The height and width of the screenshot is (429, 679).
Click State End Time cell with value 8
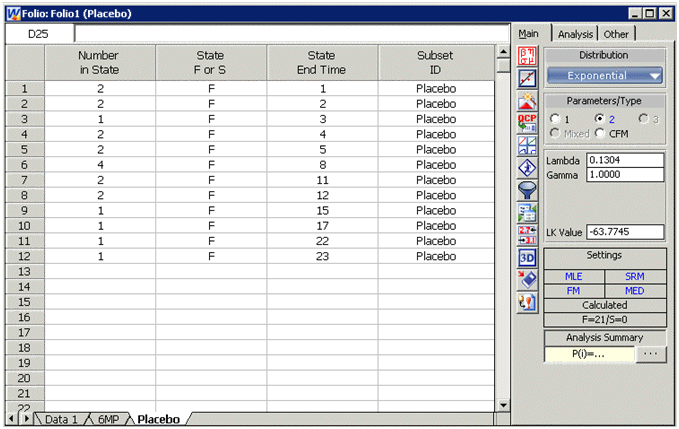click(322, 165)
